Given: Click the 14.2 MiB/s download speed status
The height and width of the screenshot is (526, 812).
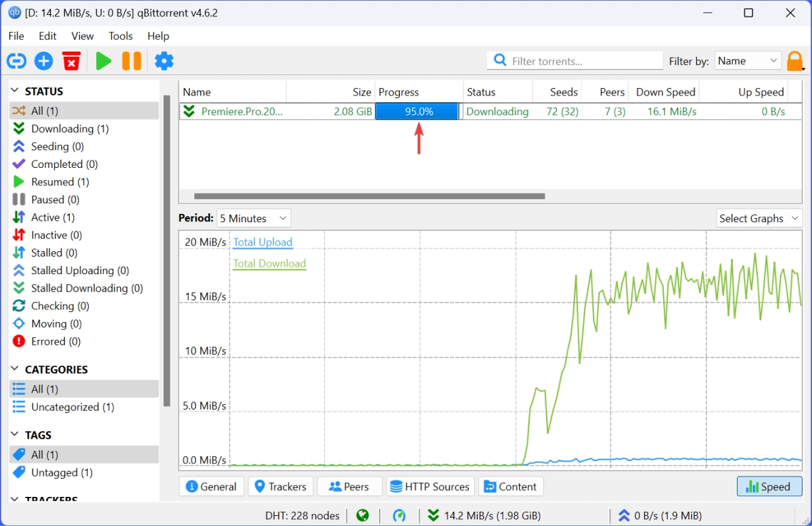Looking at the screenshot, I should tap(484, 516).
